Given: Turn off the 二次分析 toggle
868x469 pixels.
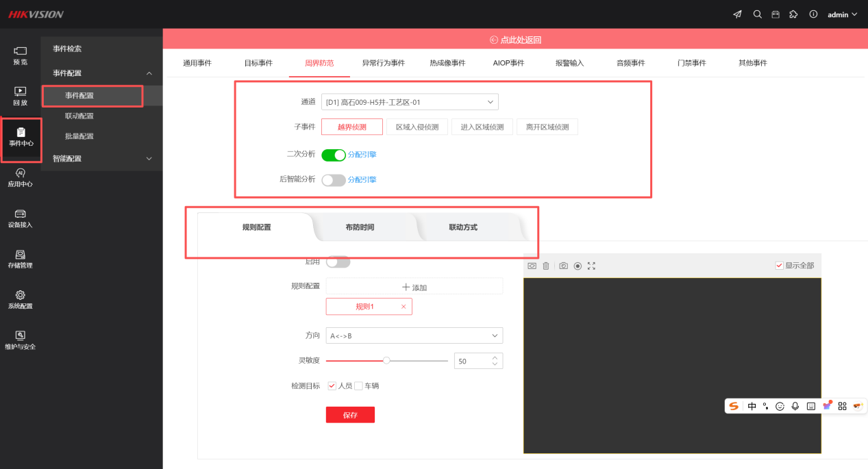Looking at the screenshot, I should [334, 155].
